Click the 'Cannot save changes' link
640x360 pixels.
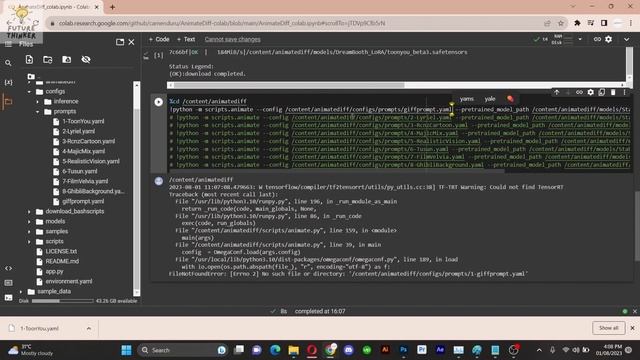click(x=233, y=39)
